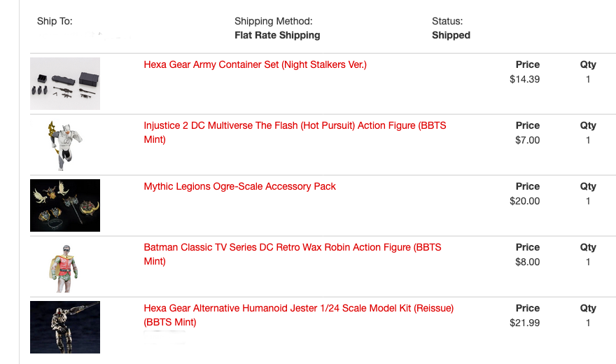Click the Humanoid Jester model kit thumbnail

pos(65,327)
